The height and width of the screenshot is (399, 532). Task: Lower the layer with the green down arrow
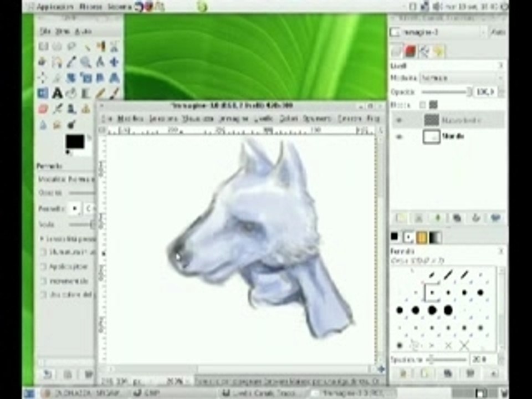438,218
